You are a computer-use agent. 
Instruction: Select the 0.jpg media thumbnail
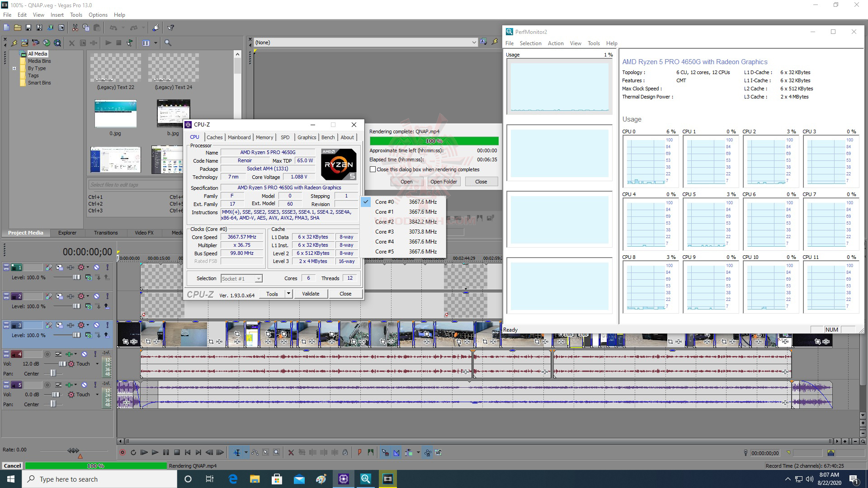115,114
